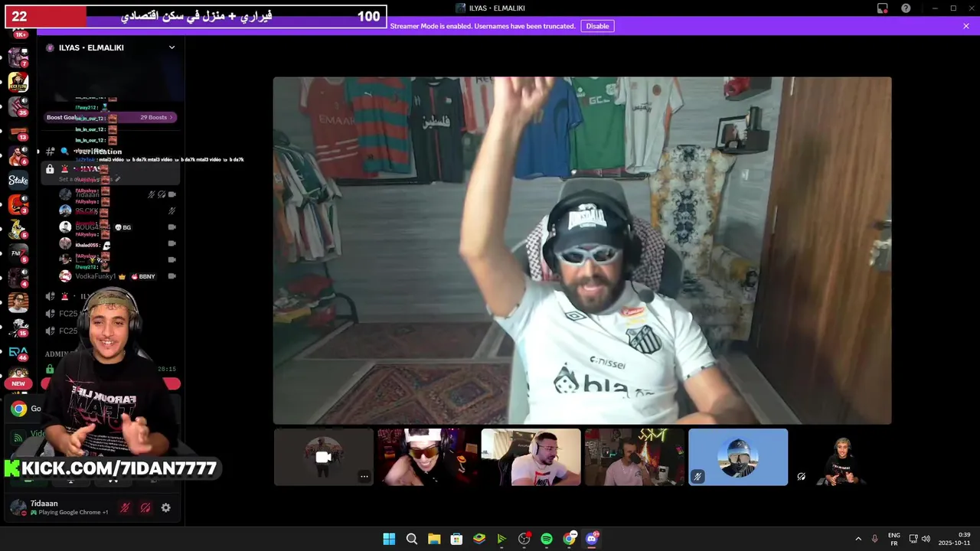Select muted blue avatar participant tile
The image size is (980, 551).
pos(738,457)
